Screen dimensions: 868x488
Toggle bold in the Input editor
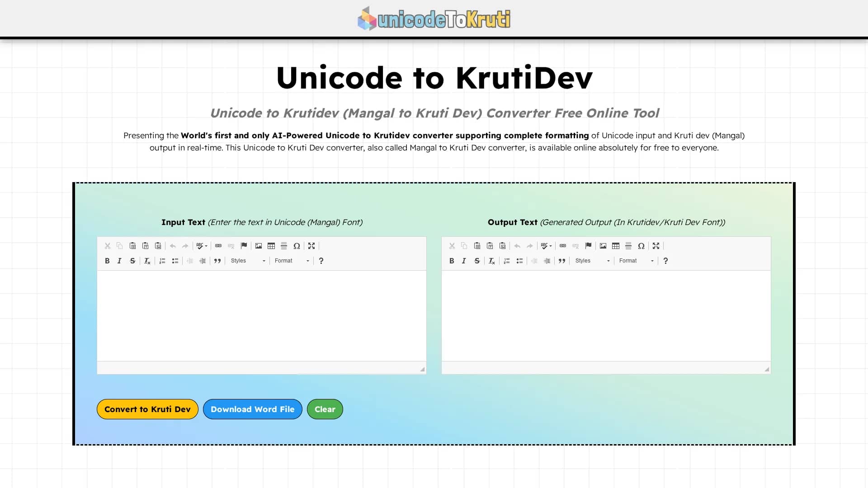[107, 261]
